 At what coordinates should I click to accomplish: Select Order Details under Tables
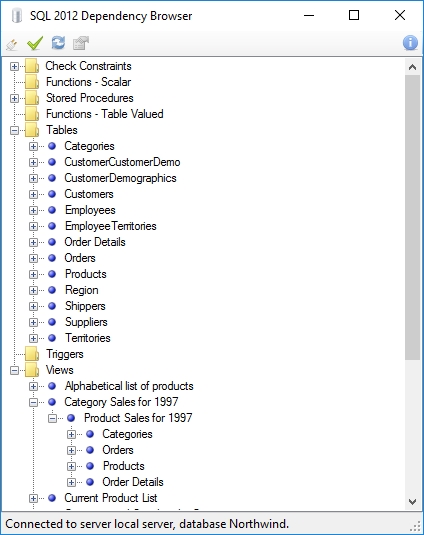coord(95,242)
